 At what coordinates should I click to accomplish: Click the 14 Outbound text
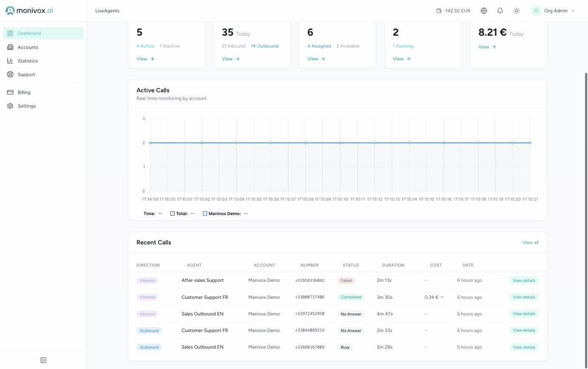click(x=265, y=46)
